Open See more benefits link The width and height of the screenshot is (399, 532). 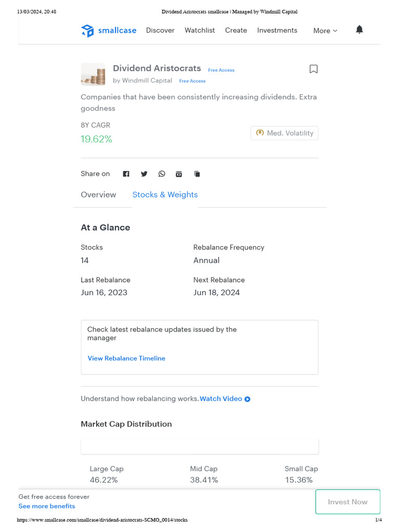(47, 506)
